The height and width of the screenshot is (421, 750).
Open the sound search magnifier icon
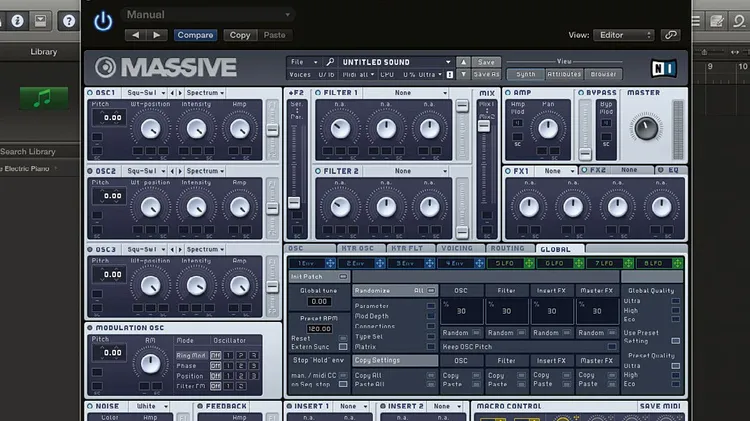click(330, 62)
